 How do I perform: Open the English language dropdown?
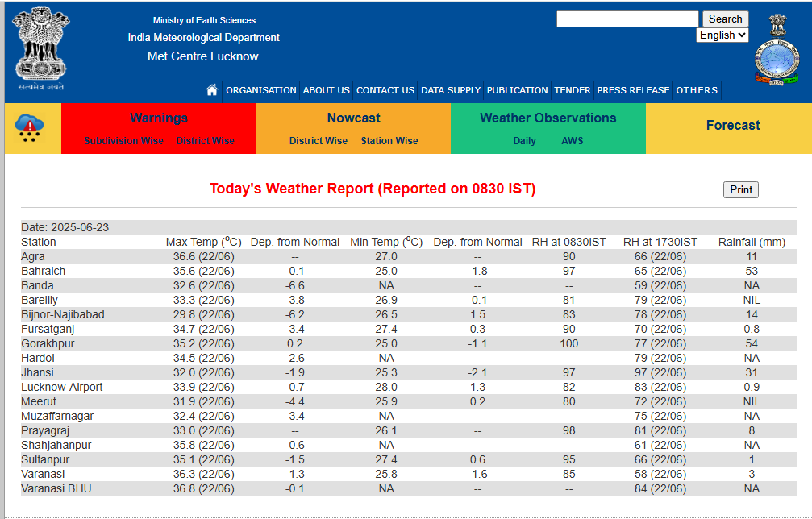(722, 35)
